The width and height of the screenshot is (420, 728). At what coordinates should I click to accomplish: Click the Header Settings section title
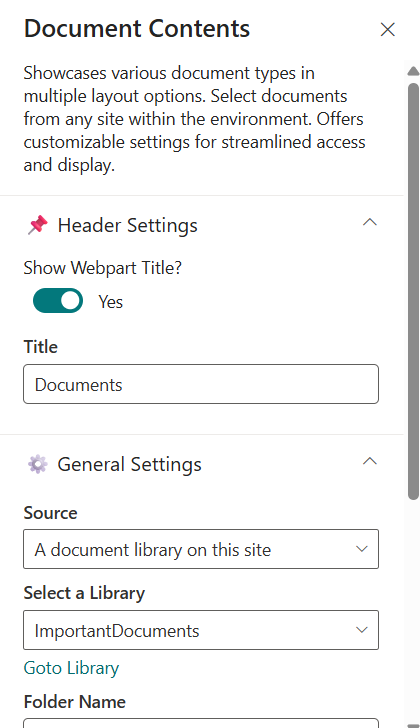tap(128, 225)
